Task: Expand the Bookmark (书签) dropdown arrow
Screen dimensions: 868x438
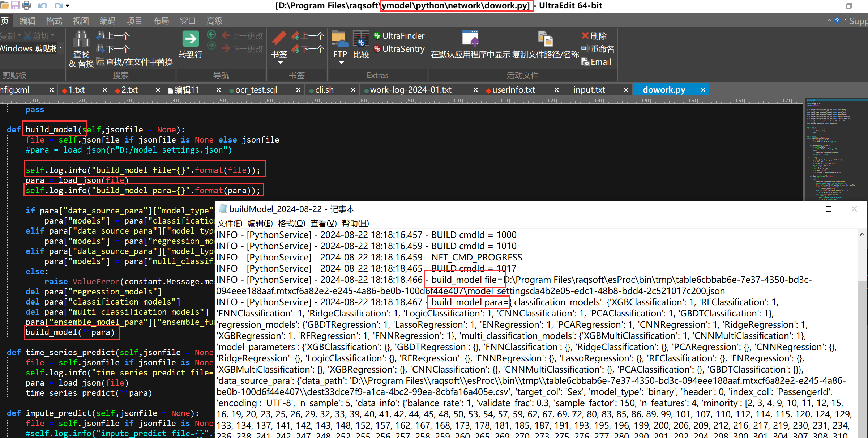Action: [x=280, y=63]
